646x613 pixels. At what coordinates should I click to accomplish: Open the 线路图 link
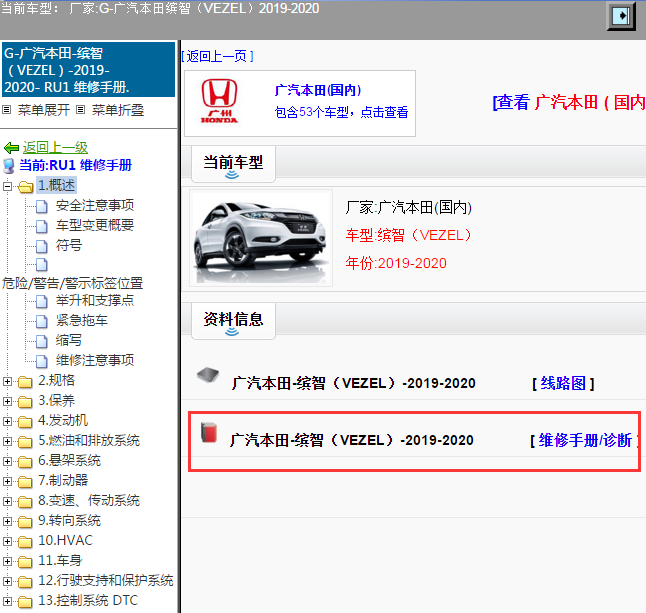[564, 383]
